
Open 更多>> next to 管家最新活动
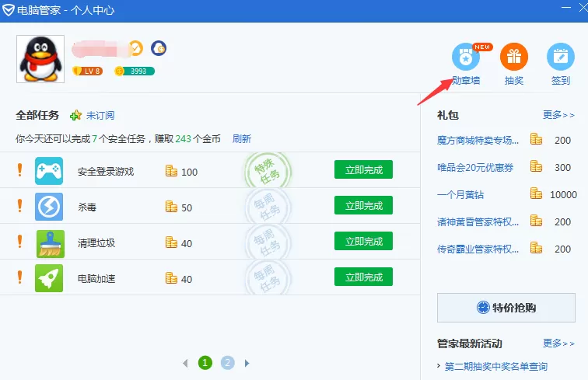(558, 343)
